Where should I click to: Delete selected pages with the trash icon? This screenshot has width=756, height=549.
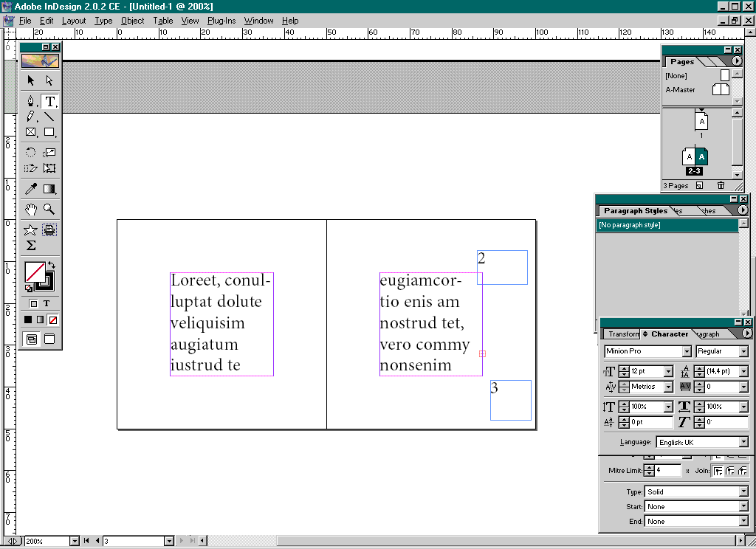pos(721,185)
